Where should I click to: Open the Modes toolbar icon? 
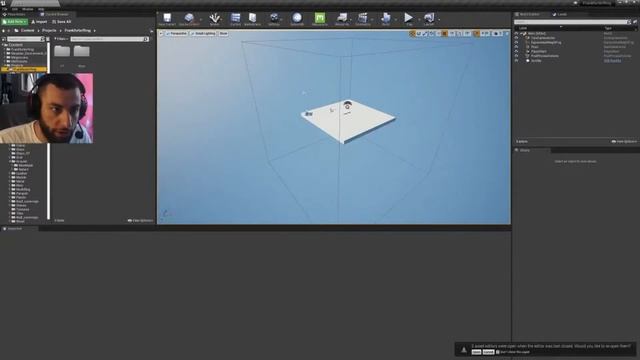pos(214,19)
